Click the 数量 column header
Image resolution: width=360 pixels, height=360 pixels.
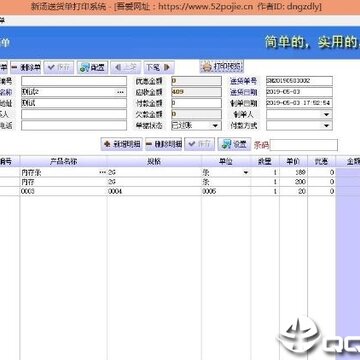tap(265, 162)
